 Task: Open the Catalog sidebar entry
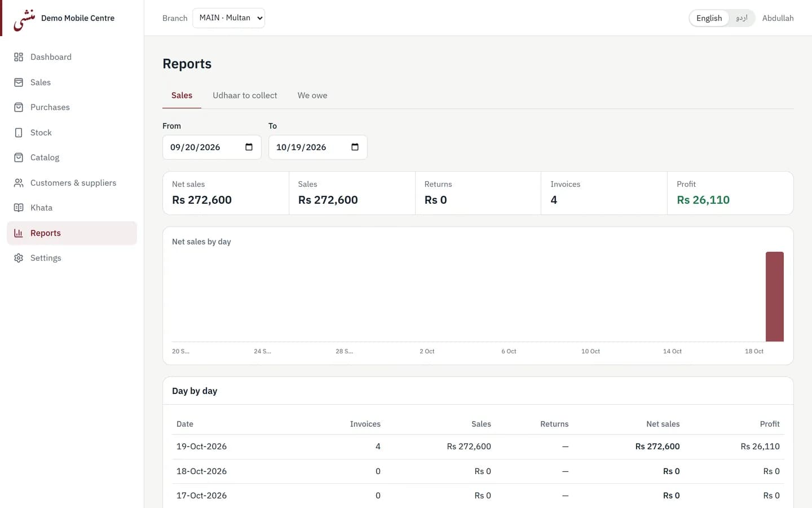(x=72, y=157)
